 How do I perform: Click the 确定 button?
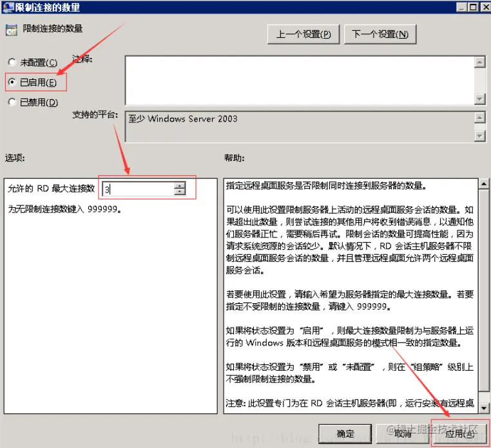click(x=345, y=433)
